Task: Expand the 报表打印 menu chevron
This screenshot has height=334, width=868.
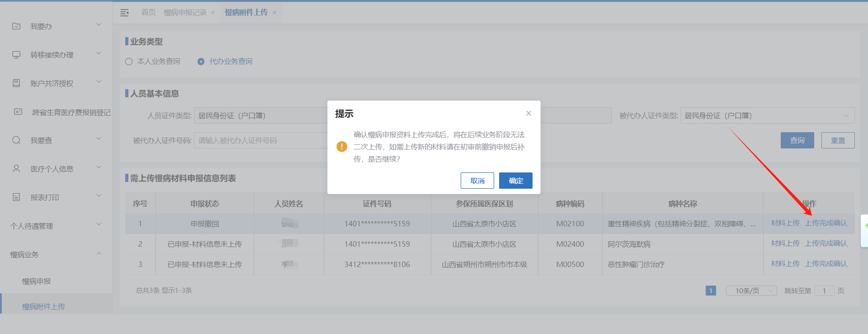Action: tap(99, 196)
